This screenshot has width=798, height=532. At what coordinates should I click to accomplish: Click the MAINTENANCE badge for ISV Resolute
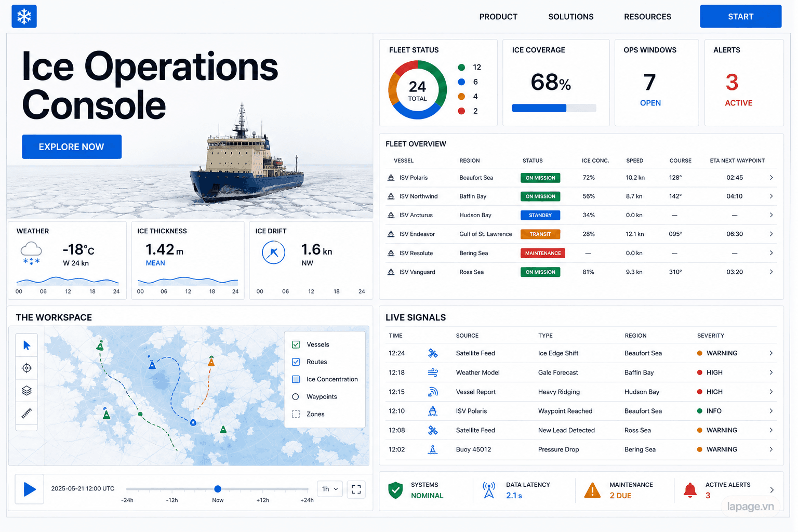click(x=543, y=253)
